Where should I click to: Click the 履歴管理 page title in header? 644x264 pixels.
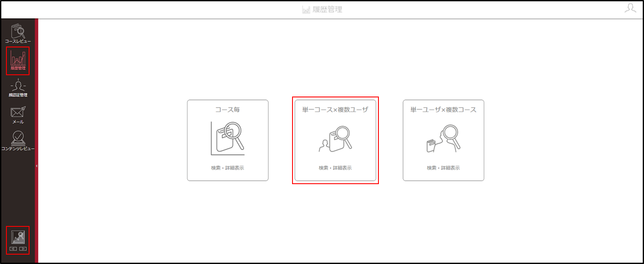pos(322,9)
